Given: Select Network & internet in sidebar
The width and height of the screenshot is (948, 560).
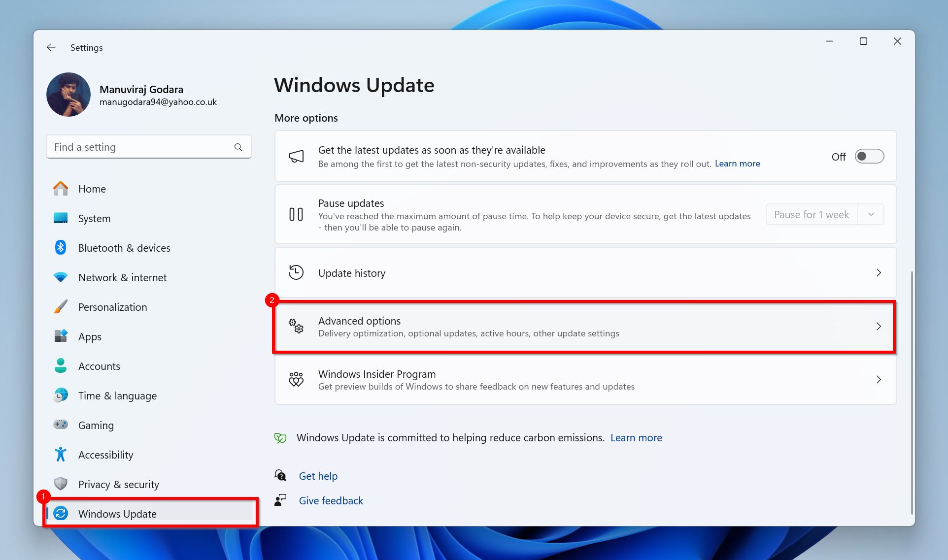Looking at the screenshot, I should point(149,277).
